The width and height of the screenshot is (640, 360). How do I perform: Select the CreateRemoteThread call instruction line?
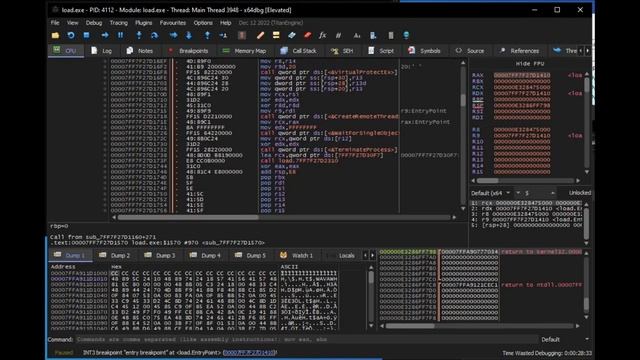329,117
